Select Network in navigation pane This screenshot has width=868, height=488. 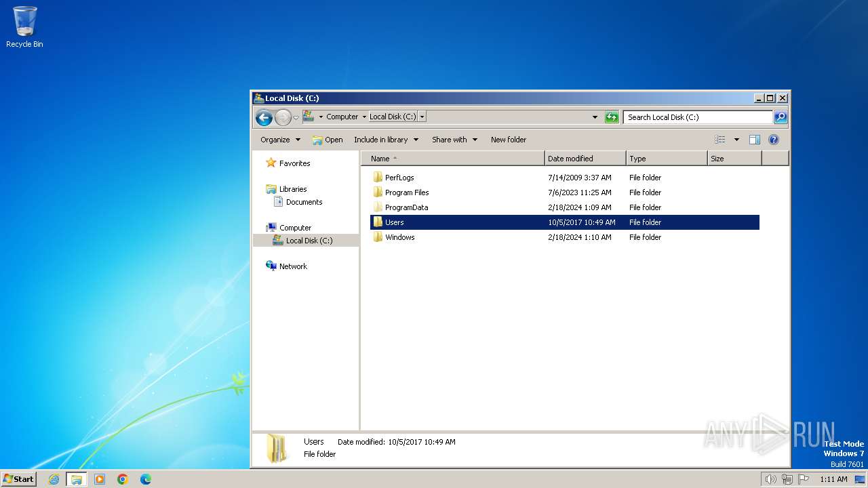click(293, 266)
